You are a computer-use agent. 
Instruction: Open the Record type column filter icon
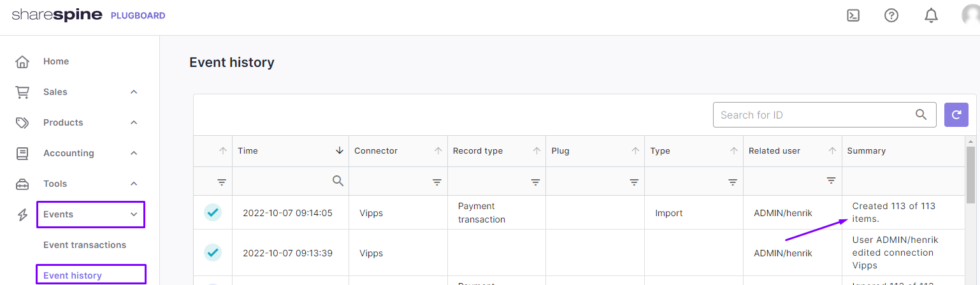536,182
